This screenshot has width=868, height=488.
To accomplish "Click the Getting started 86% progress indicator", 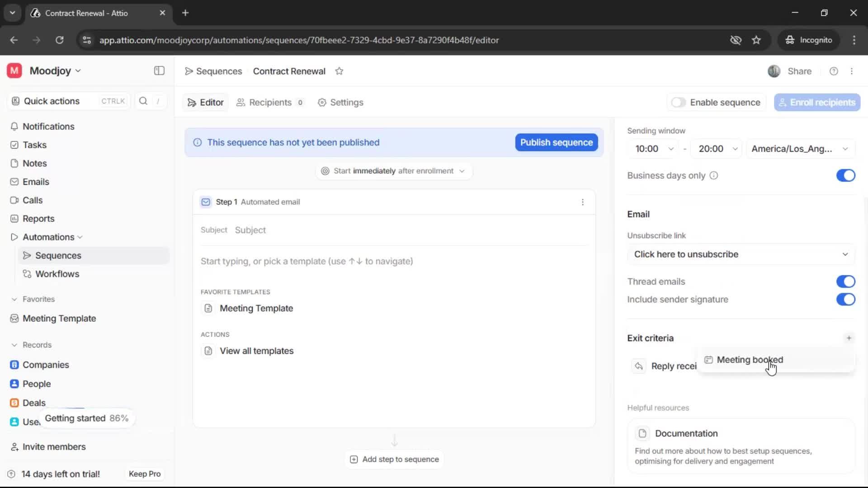I will pyautogui.click(x=86, y=418).
